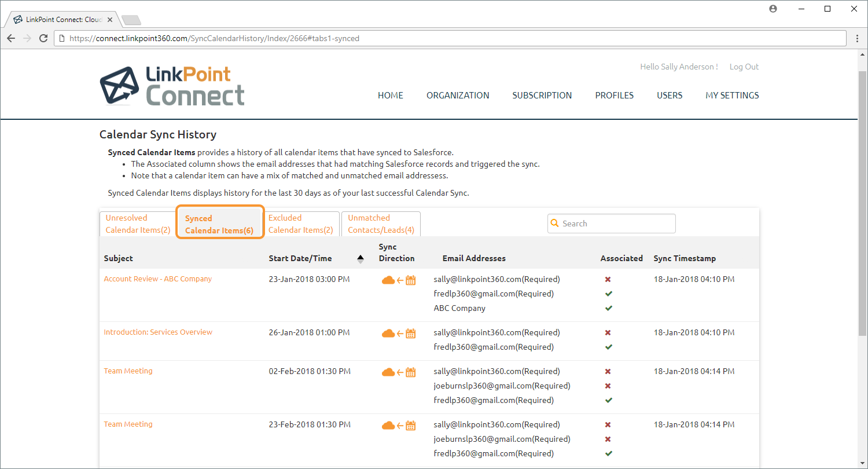Image resolution: width=868 pixels, height=469 pixels.
Task: Open the Unmatched Contacts/Leads tab
Action: tap(381, 224)
